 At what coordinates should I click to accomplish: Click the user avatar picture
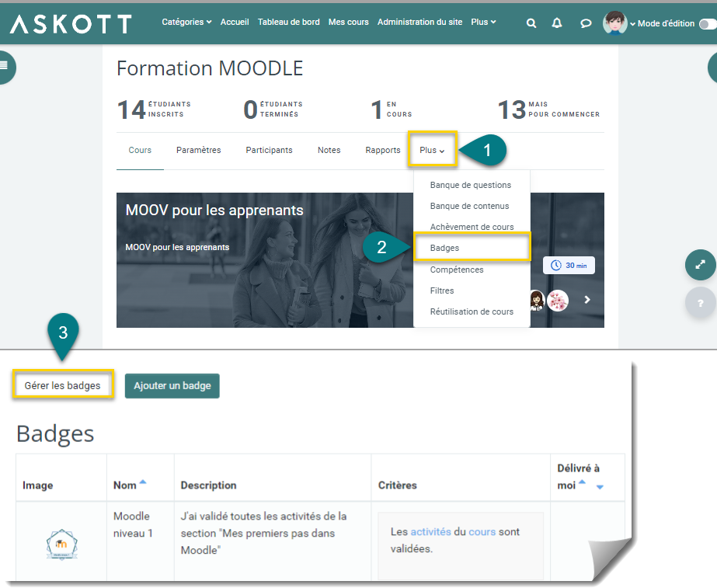click(x=614, y=23)
